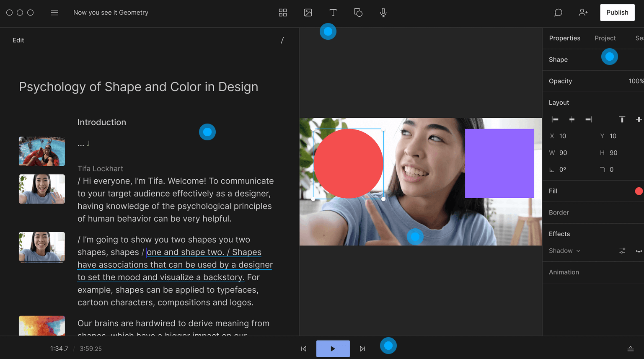
Task: Open the comments icon
Action: point(558,13)
